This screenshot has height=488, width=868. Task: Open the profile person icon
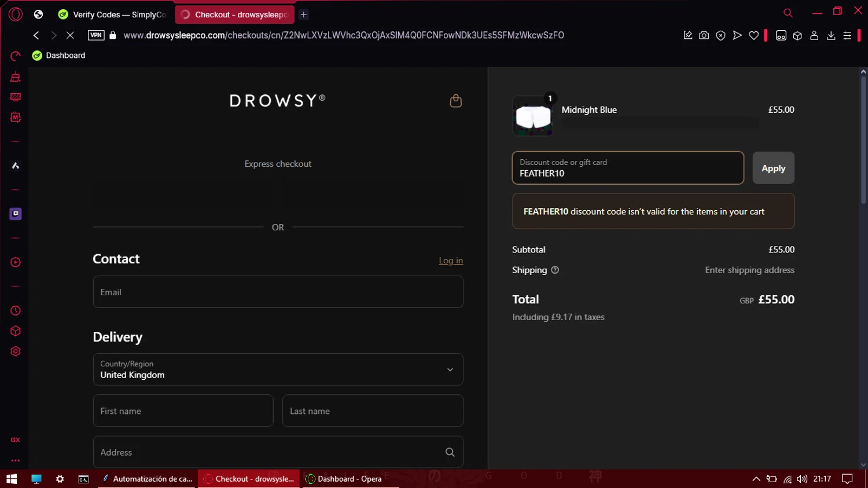pyautogui.click(x=814, y=35)
